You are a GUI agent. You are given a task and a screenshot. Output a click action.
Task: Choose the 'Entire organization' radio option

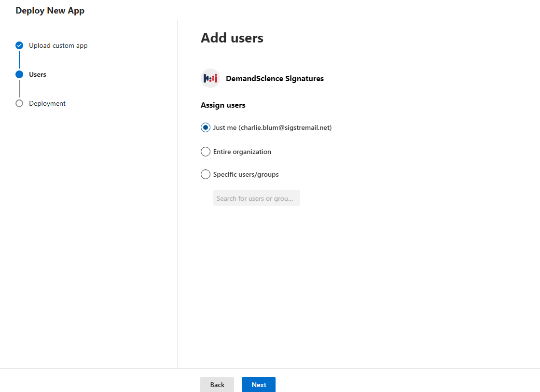(205, 152)
